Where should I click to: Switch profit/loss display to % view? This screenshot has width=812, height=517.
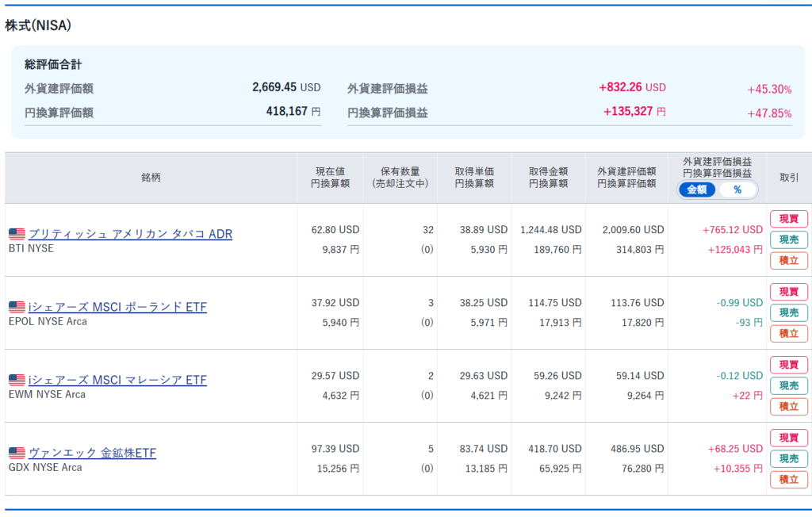[737, 190]
